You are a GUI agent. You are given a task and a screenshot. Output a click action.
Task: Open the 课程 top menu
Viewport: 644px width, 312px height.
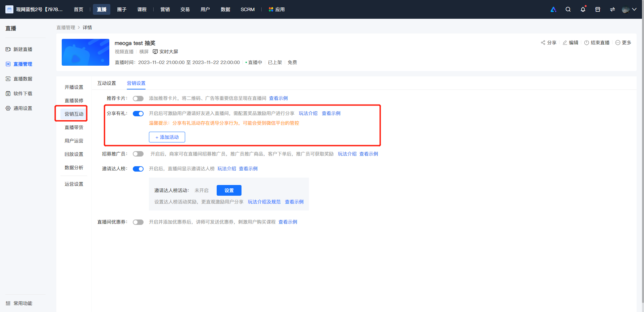click(x=142, y=9)
